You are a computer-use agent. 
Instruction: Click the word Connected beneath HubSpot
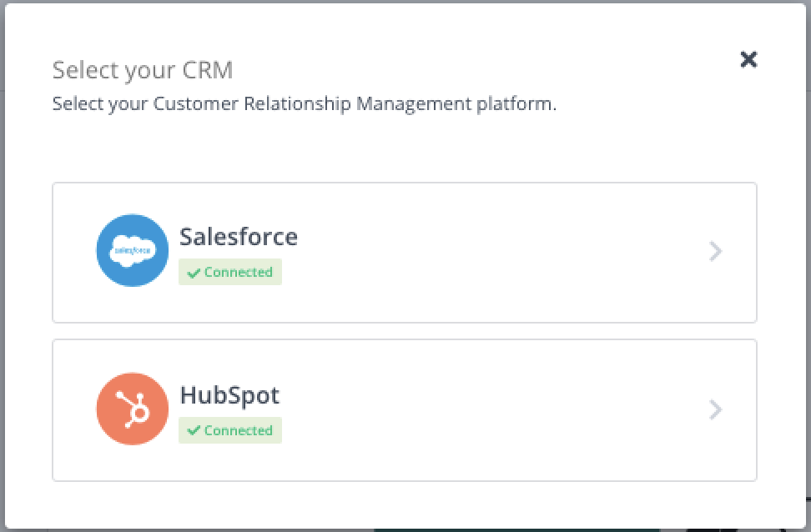(239, 431)
